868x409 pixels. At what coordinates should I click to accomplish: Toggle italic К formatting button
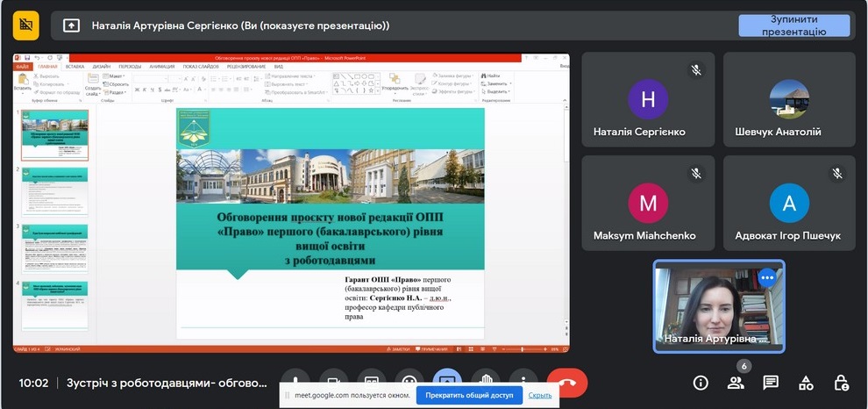pos(145,90)
